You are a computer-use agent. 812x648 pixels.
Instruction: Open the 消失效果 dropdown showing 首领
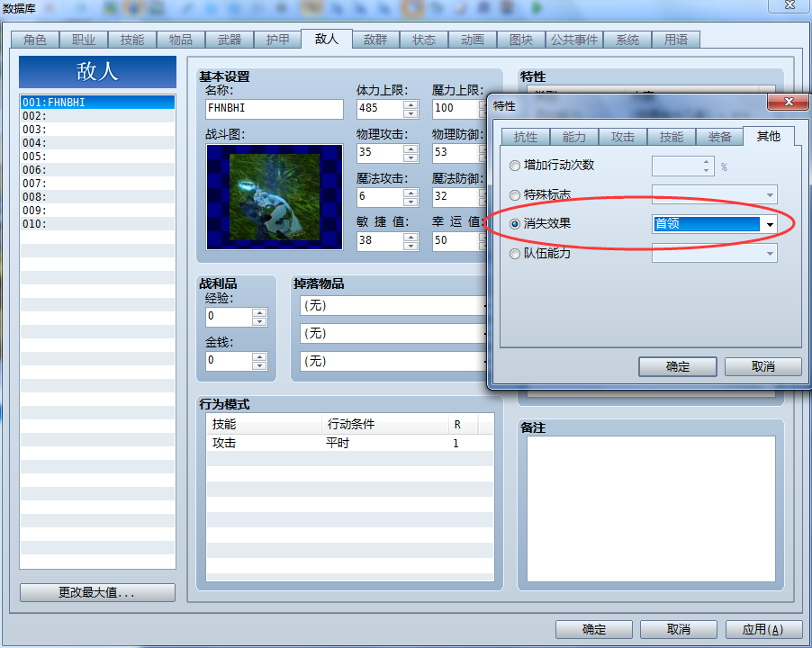(x=715, y=224)
